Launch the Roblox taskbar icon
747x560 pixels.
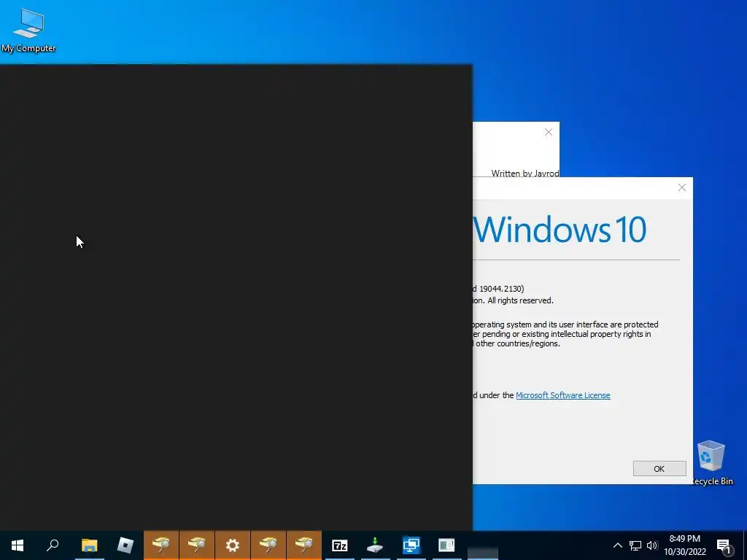click(125, 545)
